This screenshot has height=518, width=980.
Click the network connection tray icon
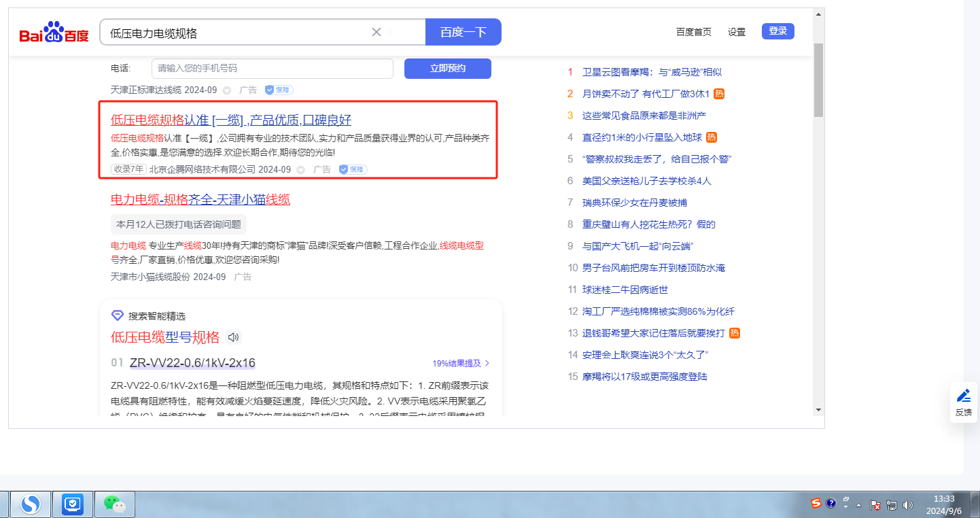tap(891, 505)
